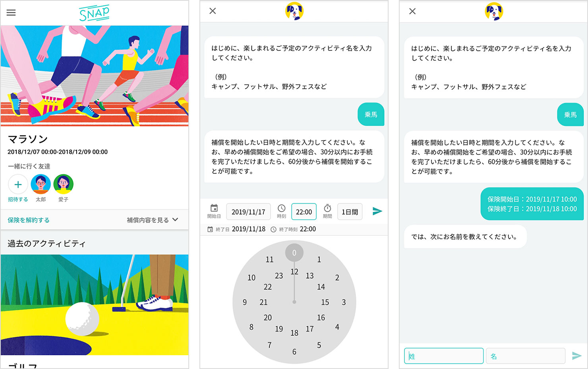Image resolution: width=588 pixels, height=369 pixels.
Task: Click the 2019/11/18 end date value
Action: click(248, 229)
